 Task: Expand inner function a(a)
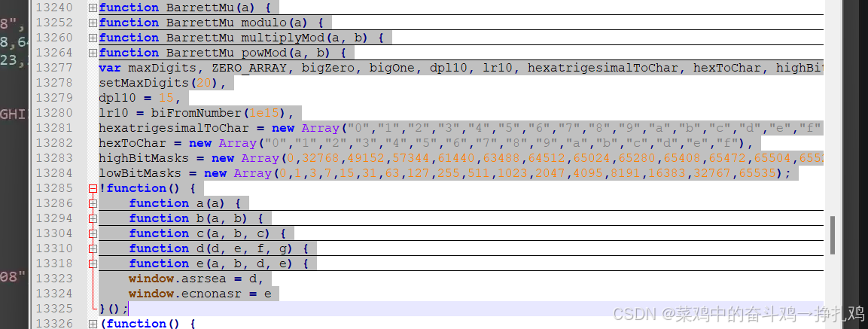click(x=93, y=203)
